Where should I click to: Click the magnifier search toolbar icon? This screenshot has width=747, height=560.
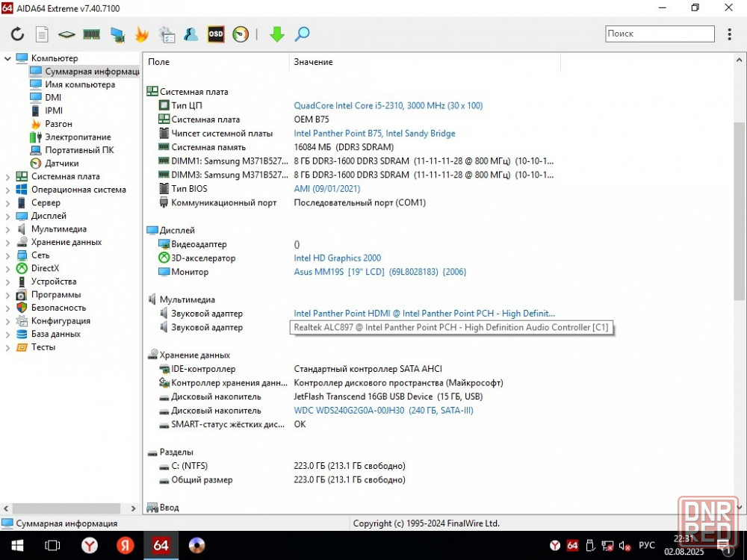click(302, 34)
